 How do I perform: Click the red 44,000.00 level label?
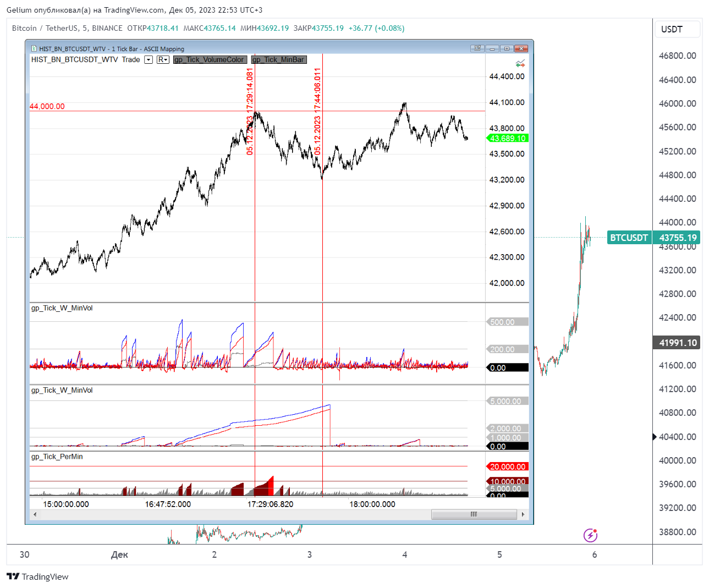pyautogui.click(x=47, y=106)
